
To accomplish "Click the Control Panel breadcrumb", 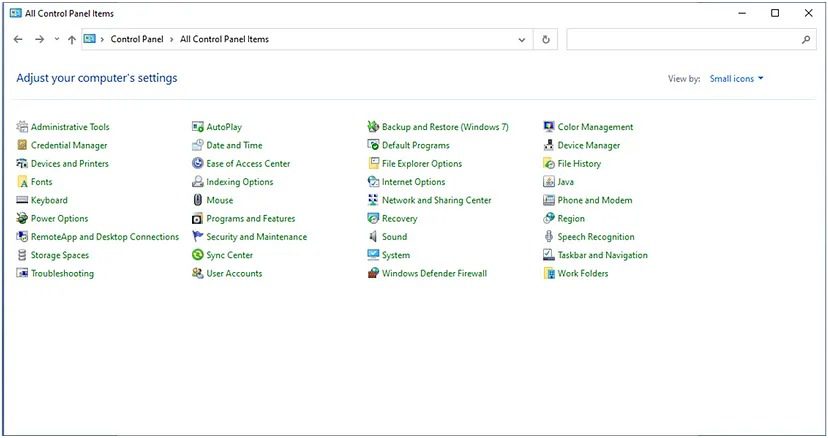I will tap(137, 39).
